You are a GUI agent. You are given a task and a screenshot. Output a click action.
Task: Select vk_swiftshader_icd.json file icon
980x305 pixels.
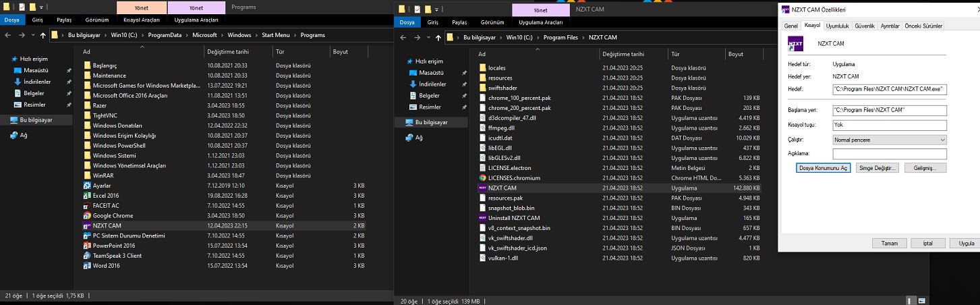[x=482, y=248]
